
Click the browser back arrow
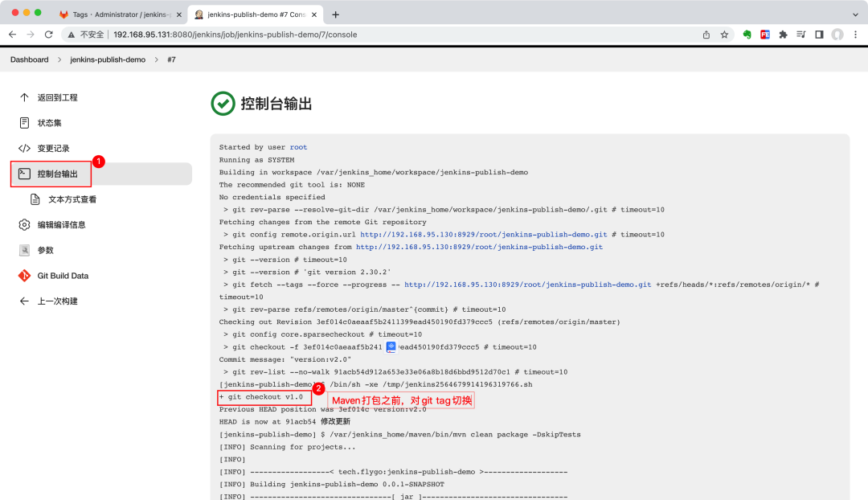[12, 35]
